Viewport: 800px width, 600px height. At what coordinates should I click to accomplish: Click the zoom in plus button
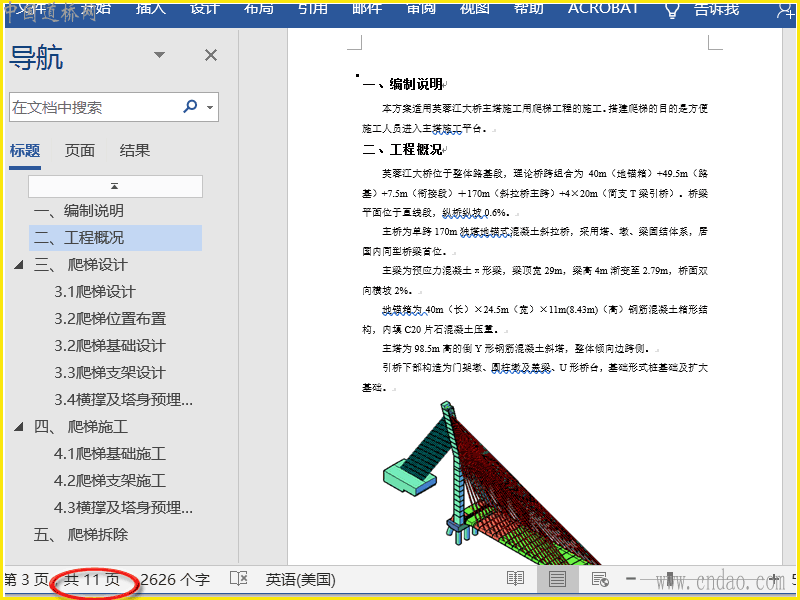coord(775,579)
